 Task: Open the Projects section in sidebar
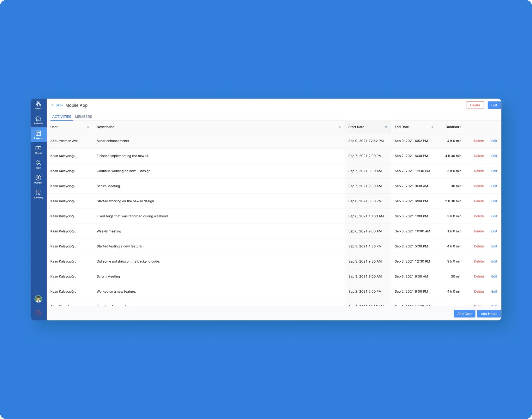pos(38,135)
